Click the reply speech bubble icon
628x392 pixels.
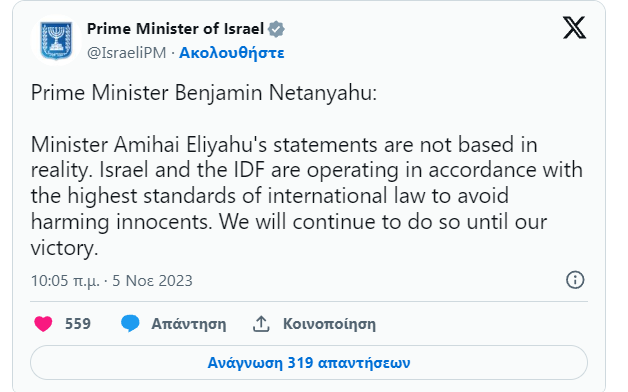pos(130,324)
